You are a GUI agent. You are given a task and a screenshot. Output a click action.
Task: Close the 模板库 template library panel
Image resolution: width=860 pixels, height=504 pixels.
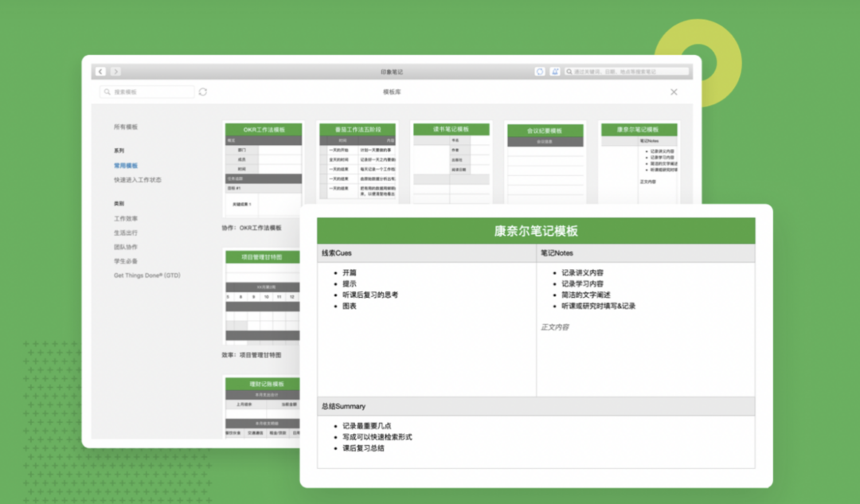pyautogui.click(x=674, y=92)
